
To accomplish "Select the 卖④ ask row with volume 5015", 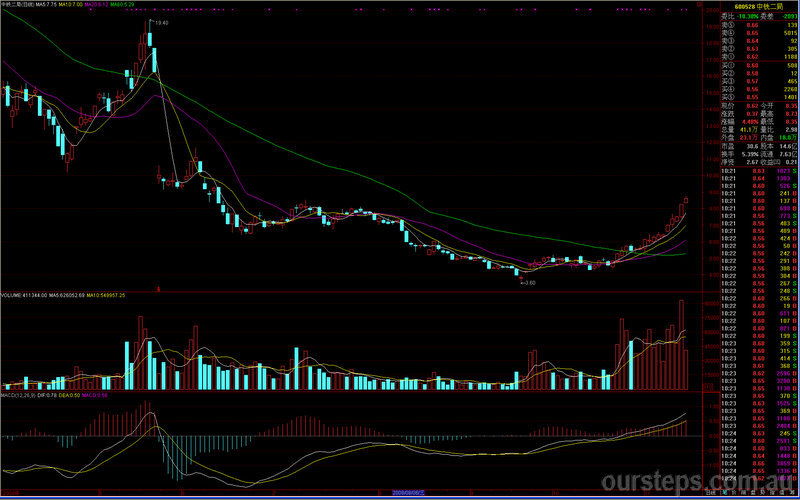I will coord(759,33).
